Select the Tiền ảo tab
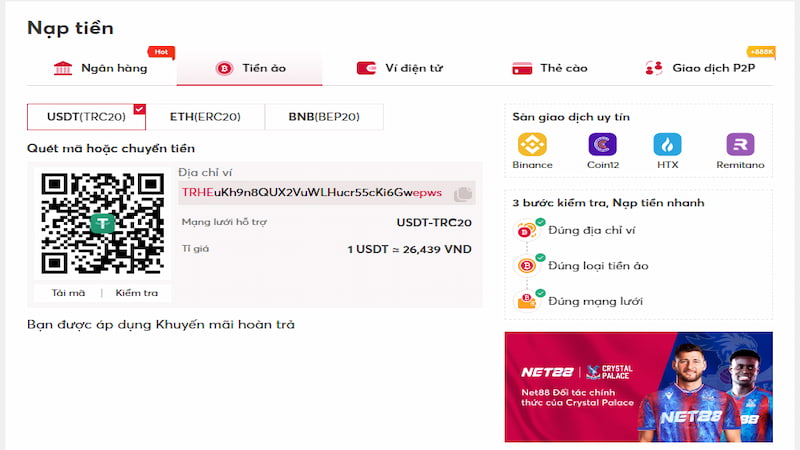800x450 pixels. click(x=249, y=68)
